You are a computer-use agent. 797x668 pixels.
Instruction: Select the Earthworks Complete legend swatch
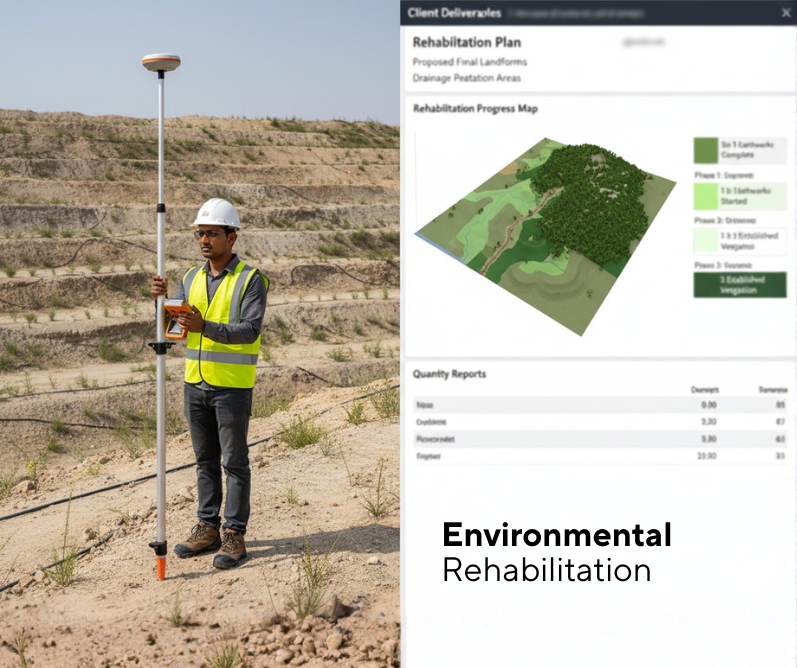[x=706, y=150]
